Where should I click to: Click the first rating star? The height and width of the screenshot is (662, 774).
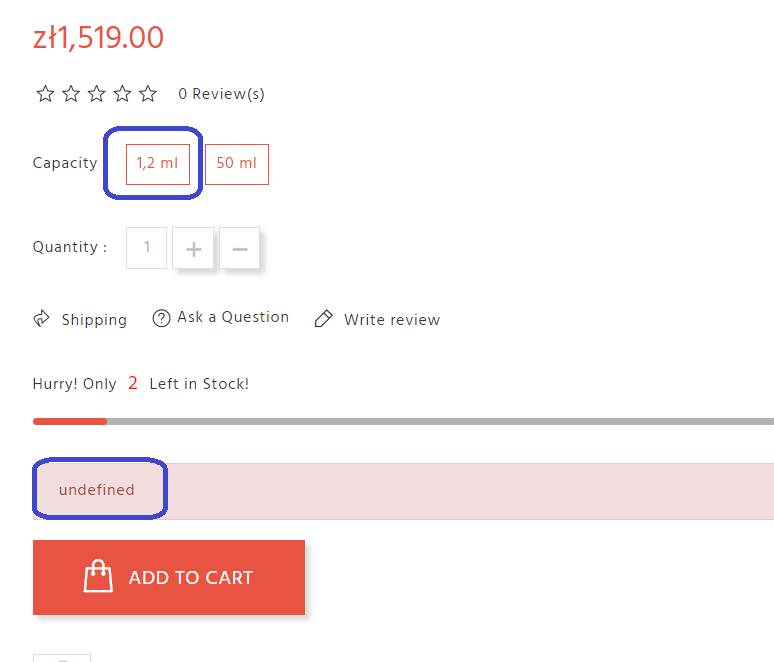45,94
